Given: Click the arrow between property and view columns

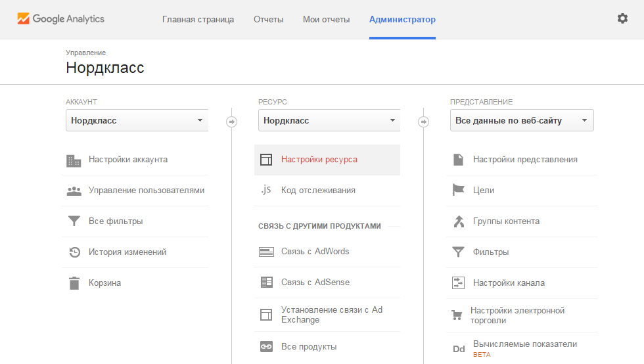Looking at the screenshot, I should pos(423,122).
